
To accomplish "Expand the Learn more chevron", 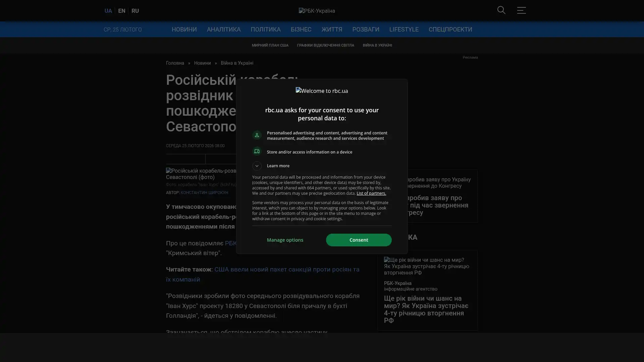I will pyautogui.click(x=257, y=166).
